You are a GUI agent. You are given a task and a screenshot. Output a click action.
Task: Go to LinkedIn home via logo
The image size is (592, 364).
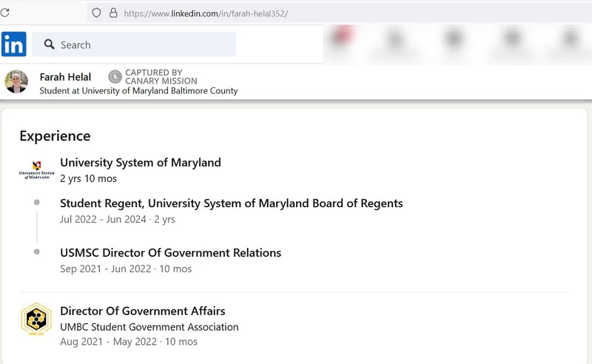pyautogui.click(x=14, y=44)
